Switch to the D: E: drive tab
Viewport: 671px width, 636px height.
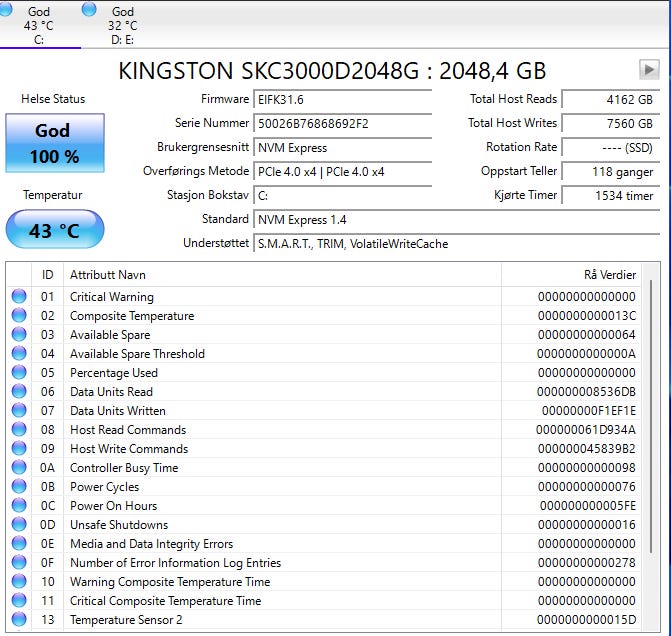122,25
